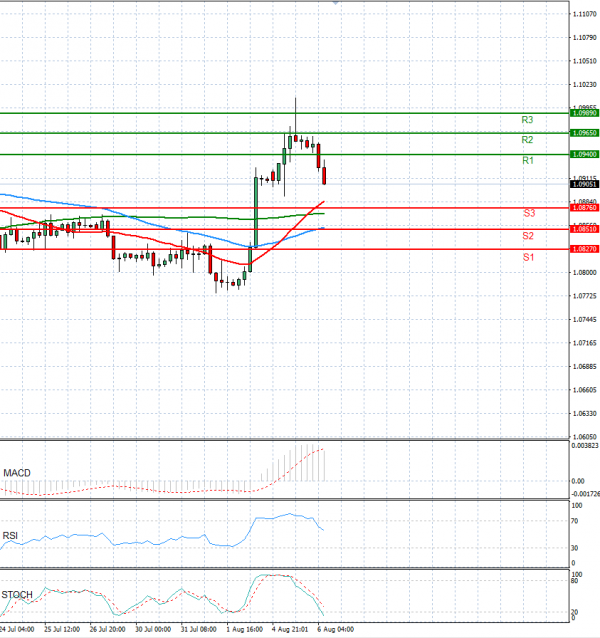Click the 1.07445 price axis value
Screen dimensions: 600x638
pyautogui.click(x=585, y=320)
